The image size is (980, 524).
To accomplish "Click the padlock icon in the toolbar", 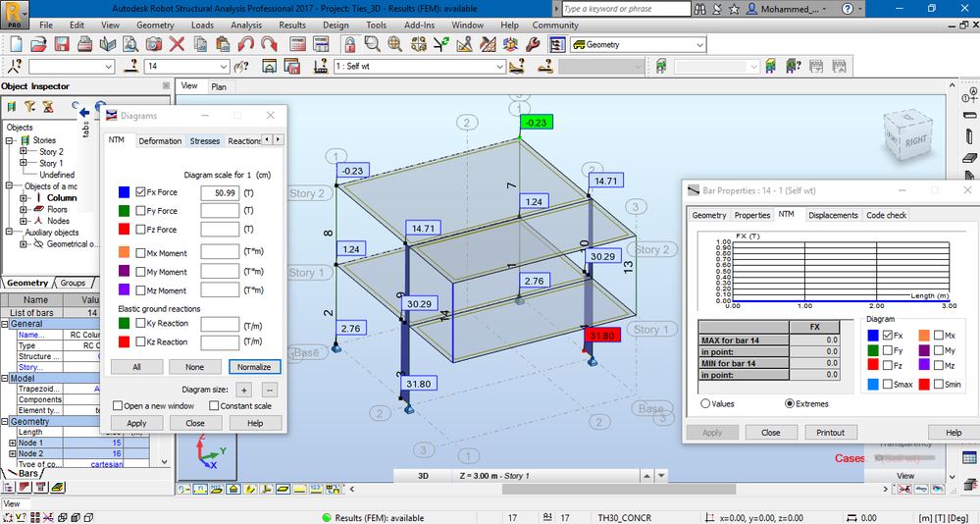I will pos(350,44).
